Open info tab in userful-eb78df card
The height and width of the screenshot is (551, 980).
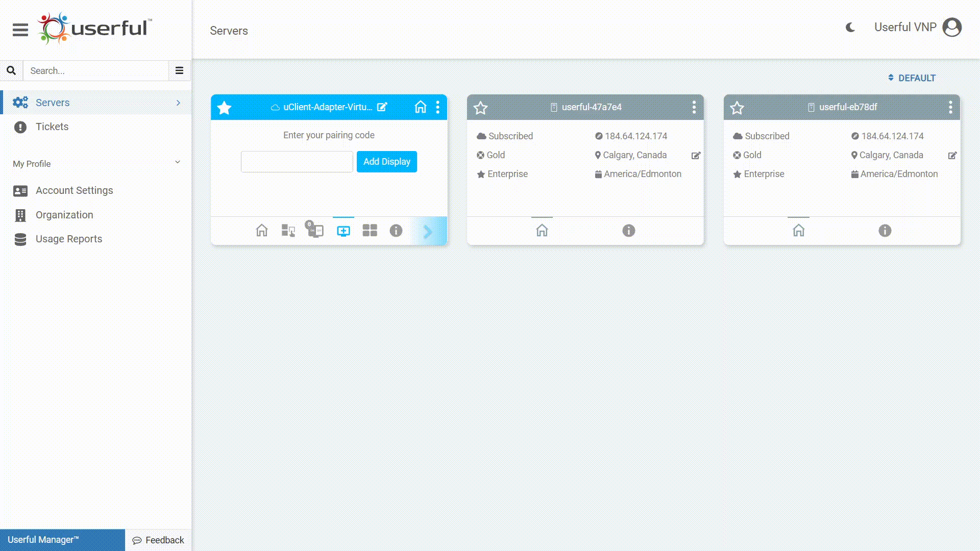coord(885,231)
